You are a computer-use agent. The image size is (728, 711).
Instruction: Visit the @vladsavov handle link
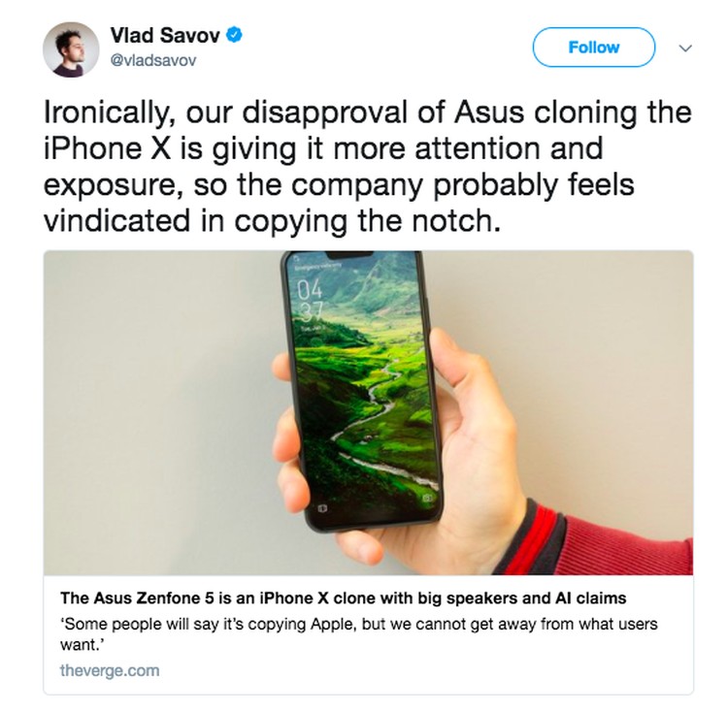153,60
